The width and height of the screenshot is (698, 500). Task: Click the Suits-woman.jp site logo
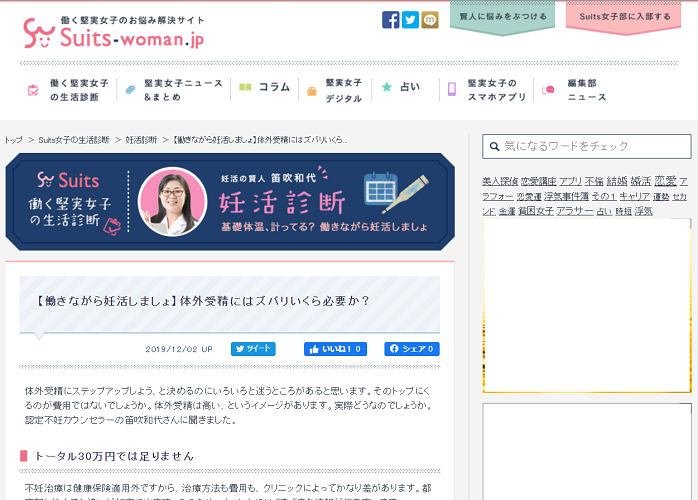click(114, 33)
